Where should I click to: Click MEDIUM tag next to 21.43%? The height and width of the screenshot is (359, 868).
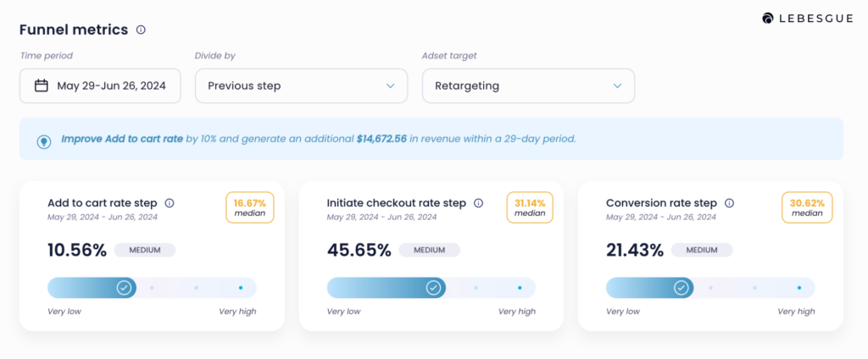click(x=702, y=250)
